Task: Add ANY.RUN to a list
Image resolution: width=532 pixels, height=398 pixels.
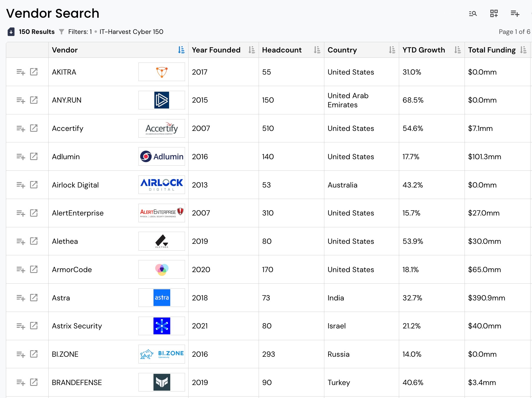Action: coord(21,100)
